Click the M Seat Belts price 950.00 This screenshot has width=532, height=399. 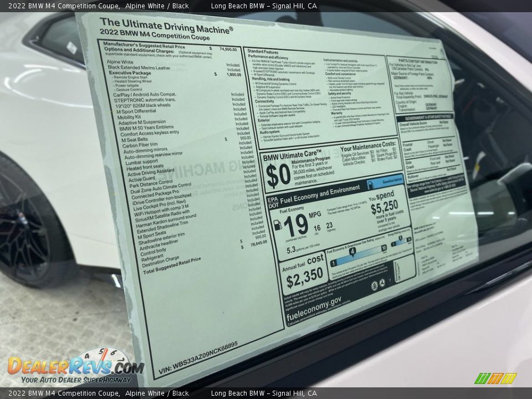tap(245, 138)
